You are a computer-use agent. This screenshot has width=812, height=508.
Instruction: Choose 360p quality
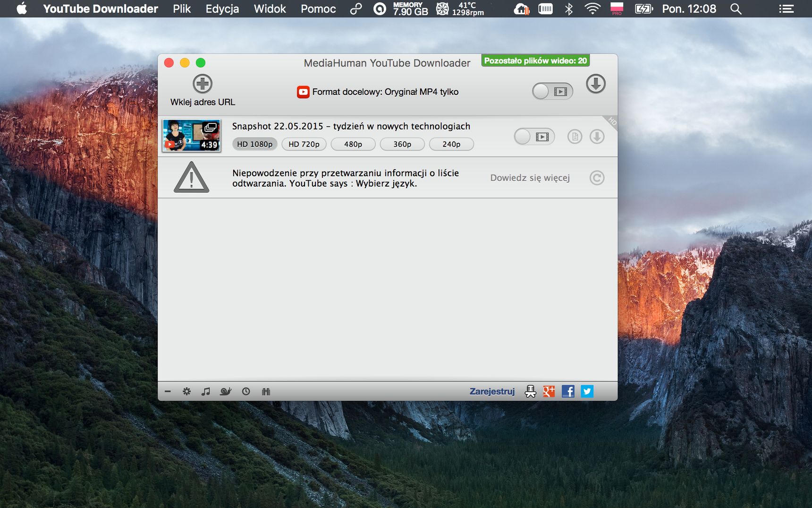coord(402,144)
